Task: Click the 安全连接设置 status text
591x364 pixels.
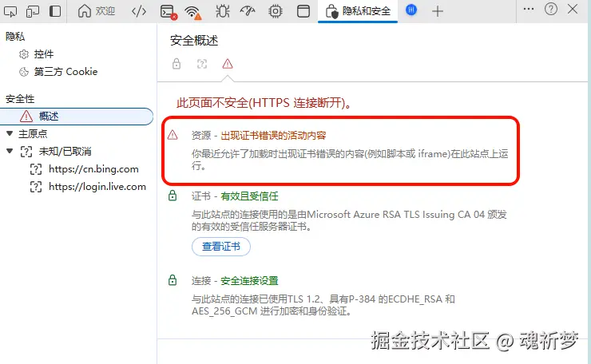Action: [249, 281]
